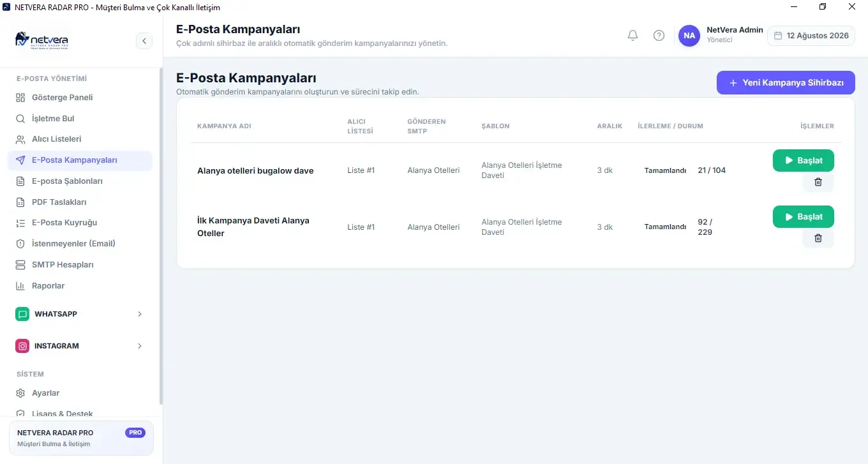The image size is (868, 464).
Task: Delete the Alanya otelleri bugalow dave campaign
Action: pos(818,182)
